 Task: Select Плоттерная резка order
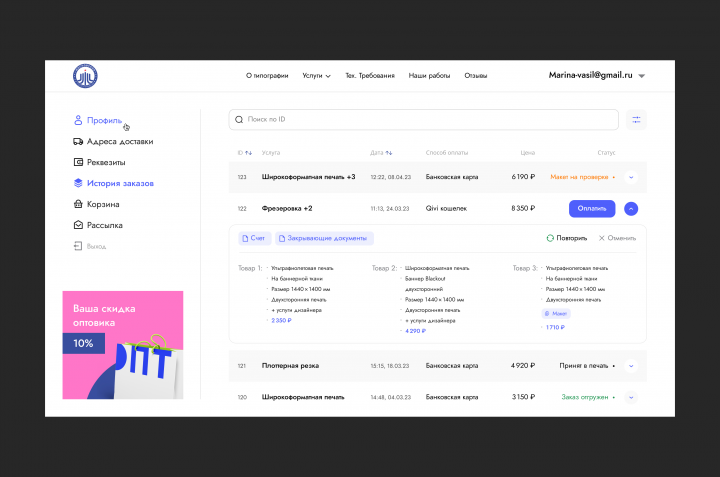tap(290, 366)
